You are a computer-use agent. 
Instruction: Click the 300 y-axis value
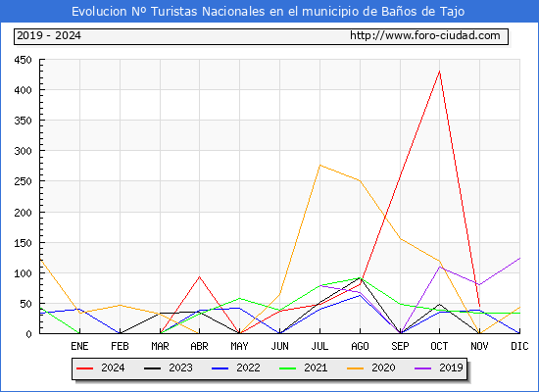[x=23, y=151]
